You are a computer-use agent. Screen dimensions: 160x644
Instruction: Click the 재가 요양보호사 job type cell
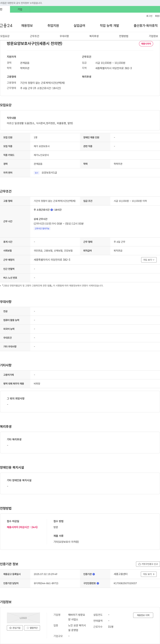42,146
